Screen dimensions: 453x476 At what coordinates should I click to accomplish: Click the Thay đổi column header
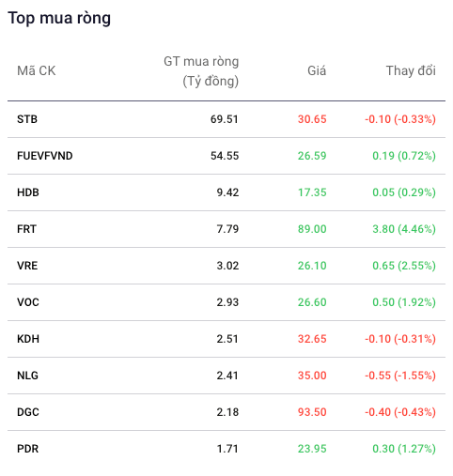(x=411, y=71)
